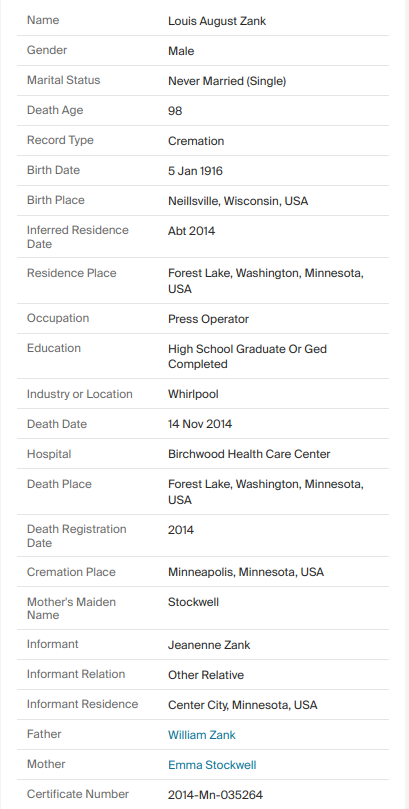Click the certificate number 2014-Mn-035264
Screen dimensions: 409x809
[216, 795]
